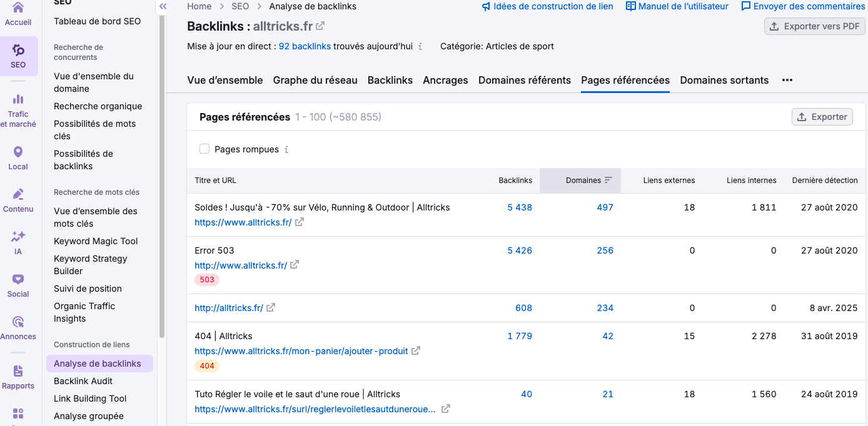Click first breadcrumb chevron after Home
The image size is (868, 426).
(221, 6)
